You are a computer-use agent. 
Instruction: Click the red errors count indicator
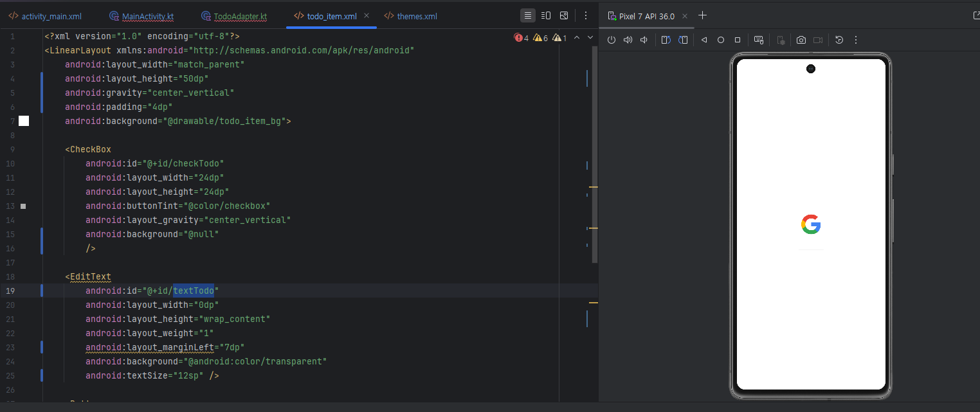tap(522, 38)
